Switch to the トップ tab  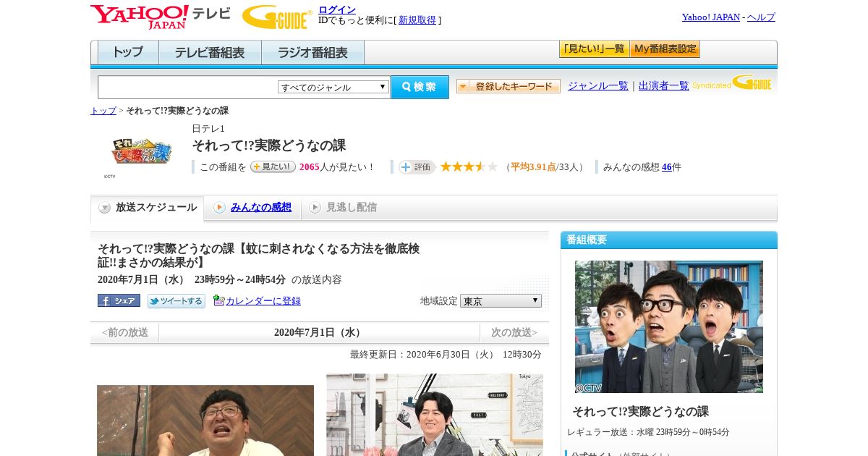(128, 52)
